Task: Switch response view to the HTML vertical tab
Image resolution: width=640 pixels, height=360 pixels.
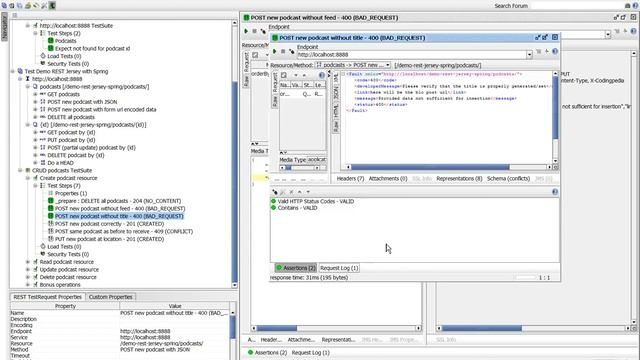Action: 336,111
